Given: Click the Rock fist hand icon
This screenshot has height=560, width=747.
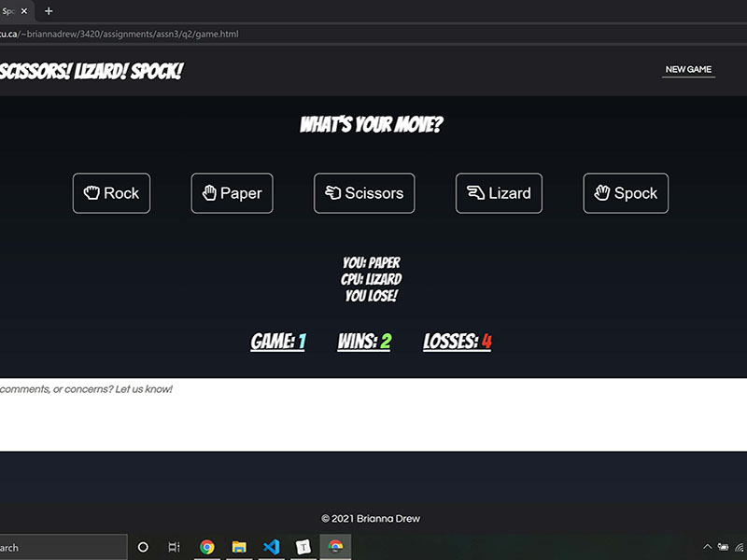Looking at the screenshot, I should click(x=92, y=193).
